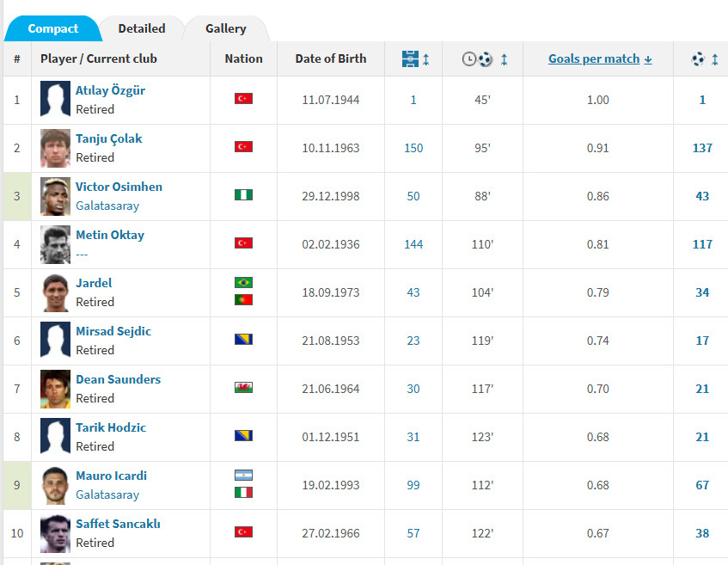Open Tanju Çolak's 150 matches link

coord(413,148)
